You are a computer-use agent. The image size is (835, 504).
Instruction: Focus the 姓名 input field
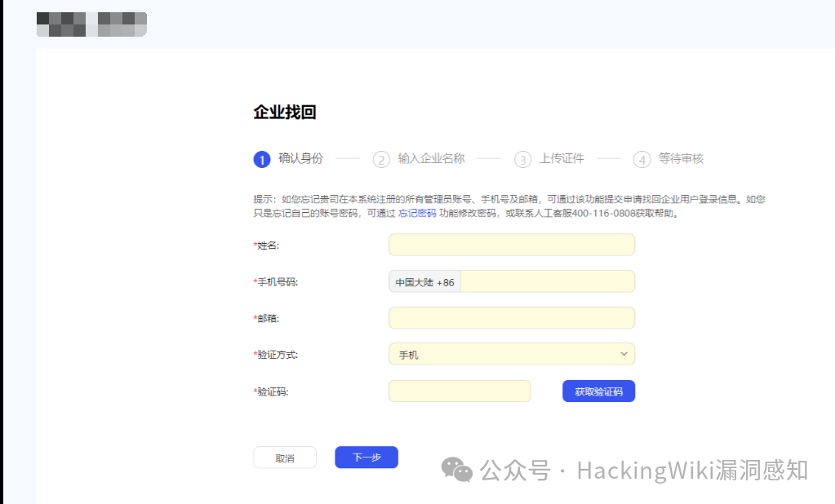pos(512,245)
